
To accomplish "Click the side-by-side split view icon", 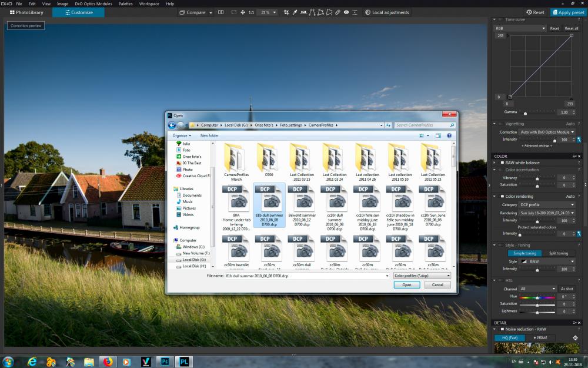I will pyautogui.click(x=221, y=12).
